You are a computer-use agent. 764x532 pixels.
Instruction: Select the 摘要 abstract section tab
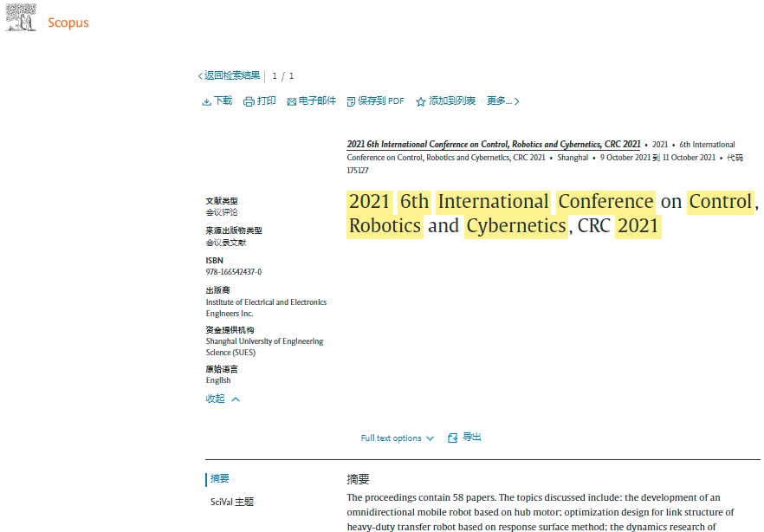pyautogui.click(x=220, y=479)
